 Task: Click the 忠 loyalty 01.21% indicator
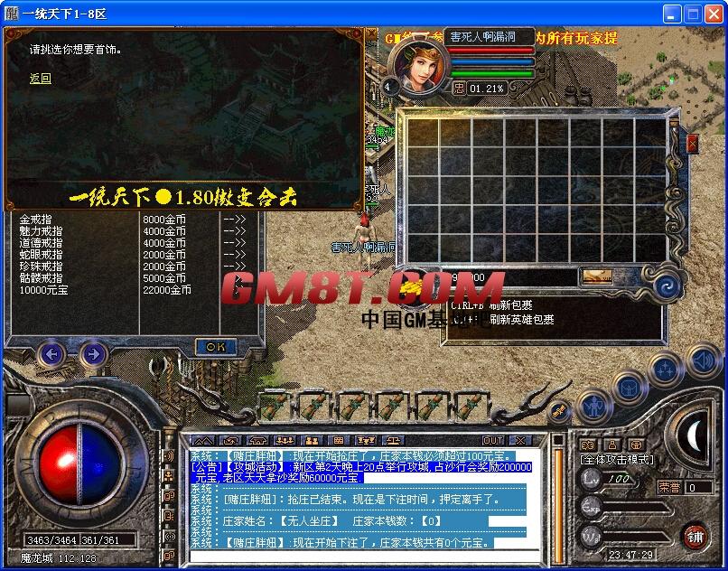[479, 88]
